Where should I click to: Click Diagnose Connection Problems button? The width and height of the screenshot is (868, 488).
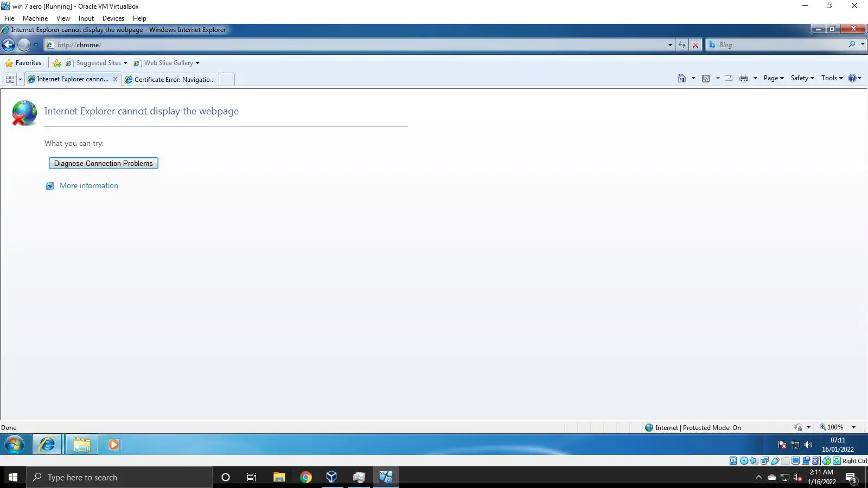(104, 163)
